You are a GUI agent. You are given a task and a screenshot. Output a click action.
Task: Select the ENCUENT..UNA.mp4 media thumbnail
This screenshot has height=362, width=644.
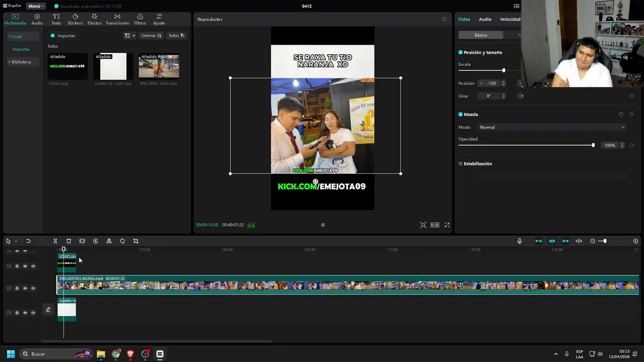tap(159, 66)
